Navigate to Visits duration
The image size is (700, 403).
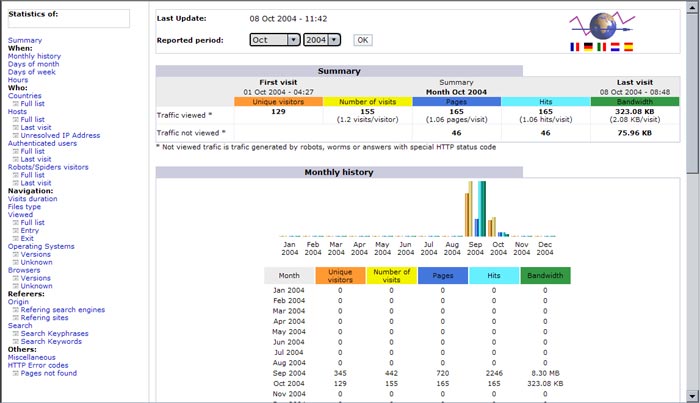(33, 198)
